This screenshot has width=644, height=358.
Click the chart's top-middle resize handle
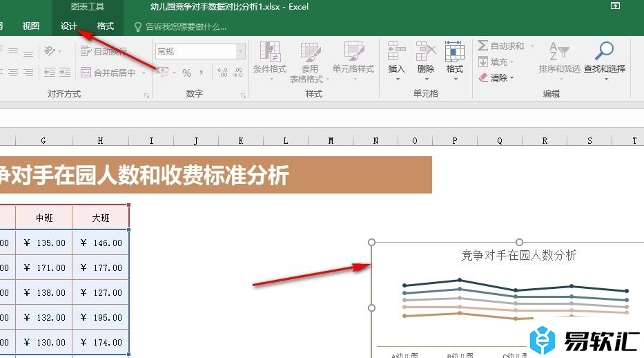click(x=520, y=242)
